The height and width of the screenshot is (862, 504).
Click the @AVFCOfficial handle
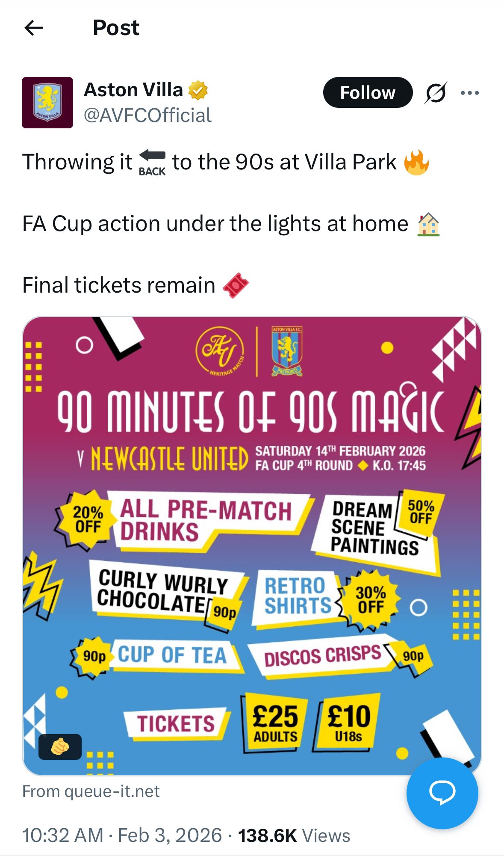pos(147,116)
